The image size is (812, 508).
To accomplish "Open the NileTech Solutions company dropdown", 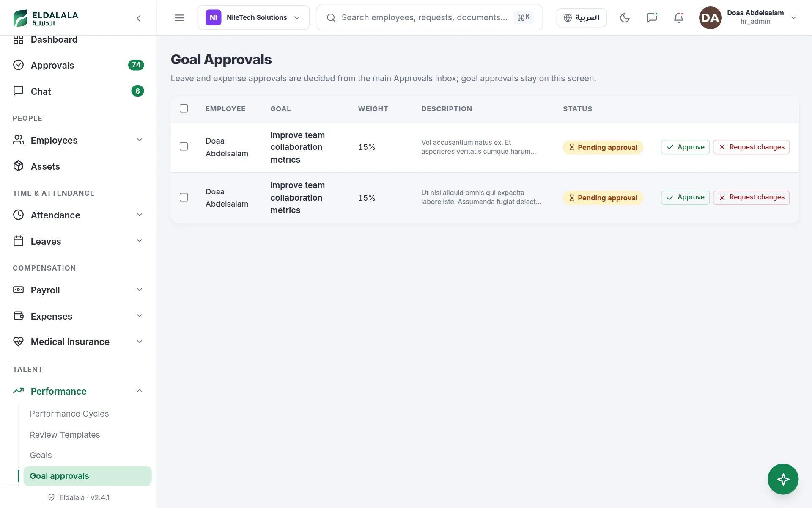I will pos(253,18).
